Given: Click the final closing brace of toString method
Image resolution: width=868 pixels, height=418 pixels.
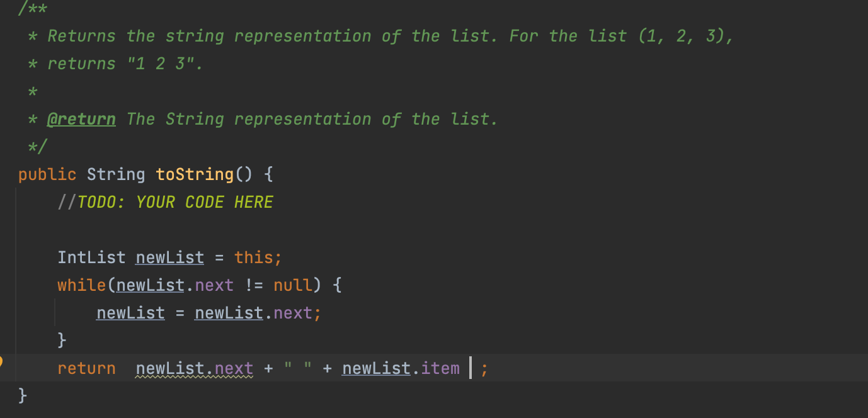Looking at the screenshot, I should click(23, 395).
